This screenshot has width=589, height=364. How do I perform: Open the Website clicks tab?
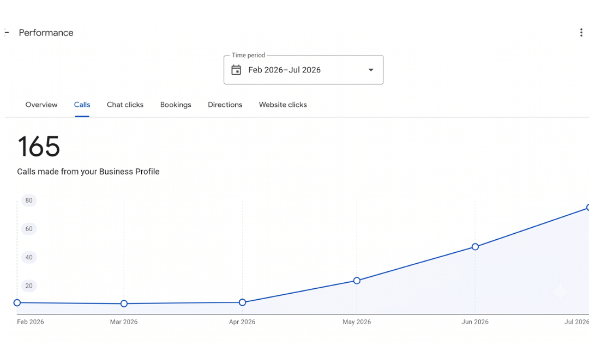click(x=283, y=105)
